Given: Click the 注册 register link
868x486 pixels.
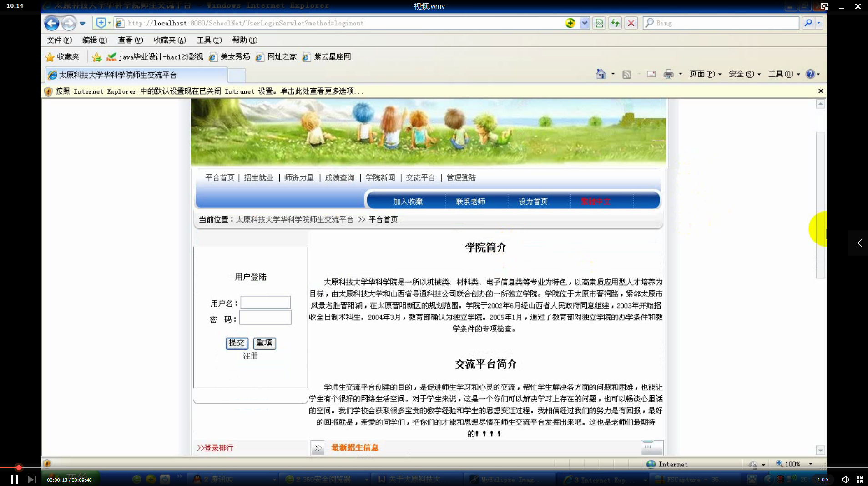Looking at the screenshot, I should click(250, 356).
